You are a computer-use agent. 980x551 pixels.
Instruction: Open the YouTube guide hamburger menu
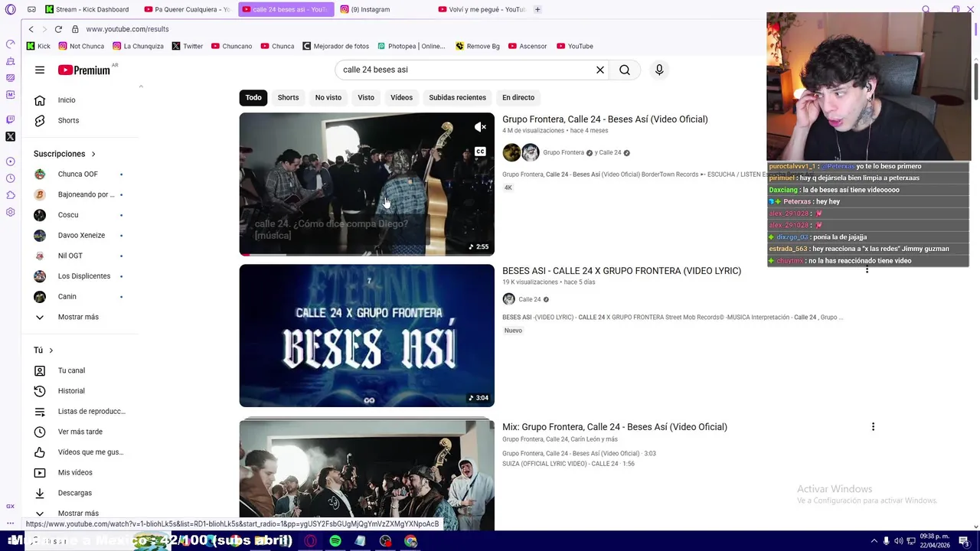tap(40, 70)
